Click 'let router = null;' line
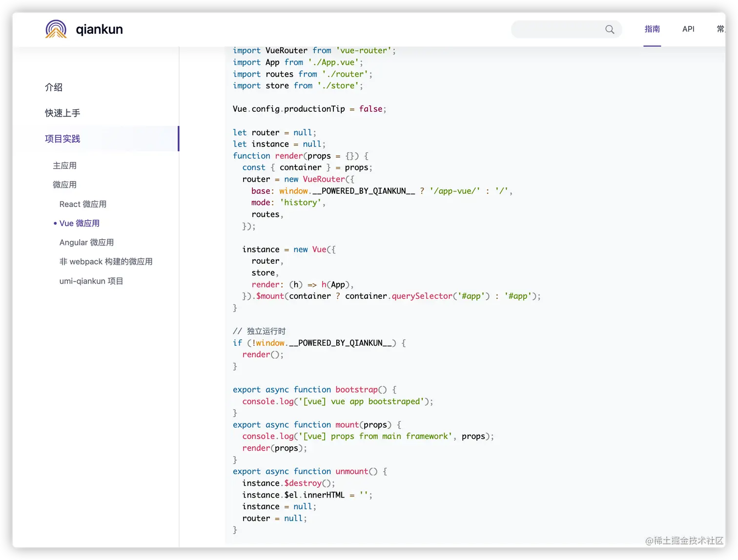Screen dimensions: 738x560 (275, 133)
